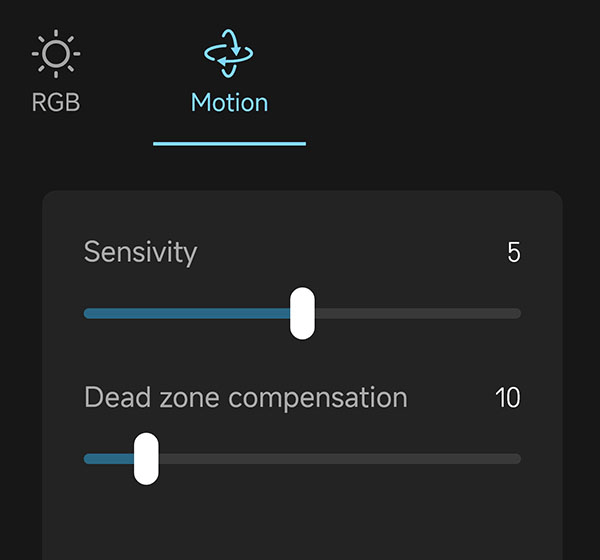Click the Dead zone compensation value 10

coord(508,398)
